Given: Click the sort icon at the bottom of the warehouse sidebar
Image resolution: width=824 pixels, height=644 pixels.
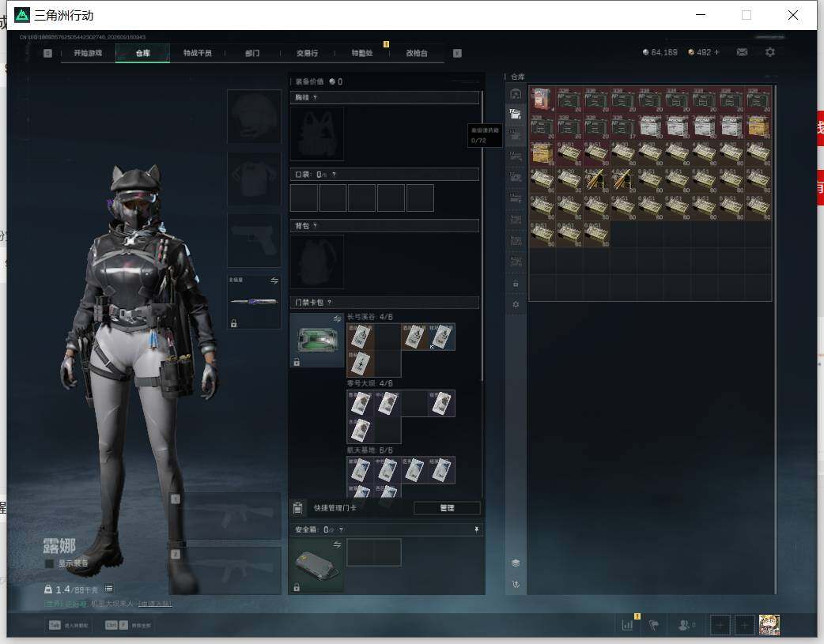Looking at the screenshot, I should pos(516,584).
